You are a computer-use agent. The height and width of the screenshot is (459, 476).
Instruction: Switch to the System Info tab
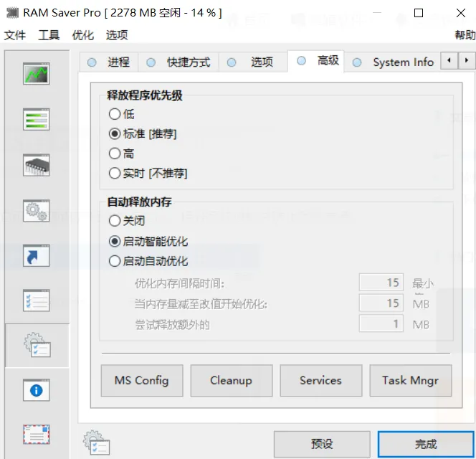[393, 62]
